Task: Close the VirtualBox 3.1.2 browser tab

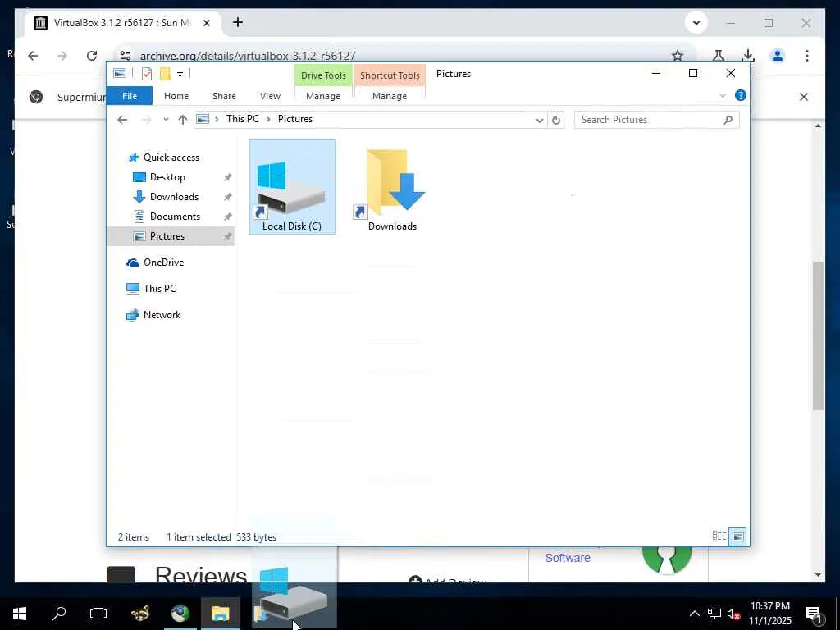Action: pos(207,23)
